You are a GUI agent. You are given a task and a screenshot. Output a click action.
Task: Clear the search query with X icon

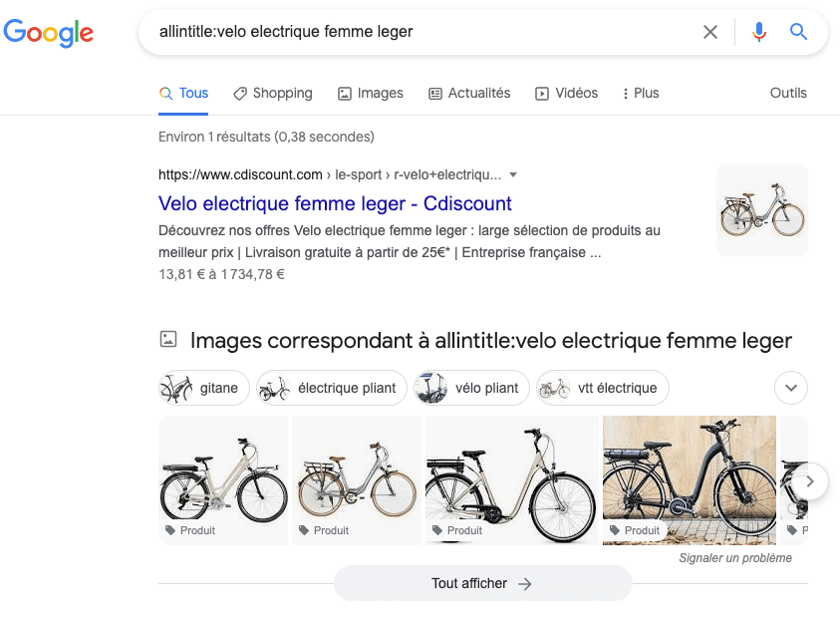point(710,32)
